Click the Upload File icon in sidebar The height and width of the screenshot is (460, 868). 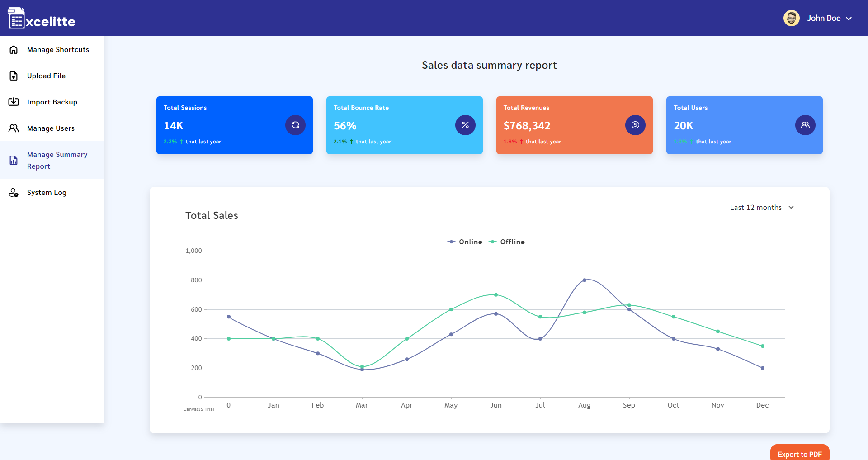point(14,76)
